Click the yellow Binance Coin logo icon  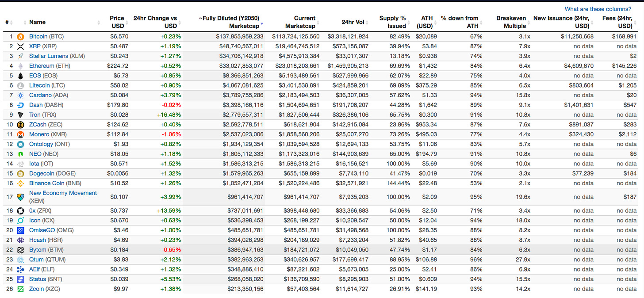point(20,183)
